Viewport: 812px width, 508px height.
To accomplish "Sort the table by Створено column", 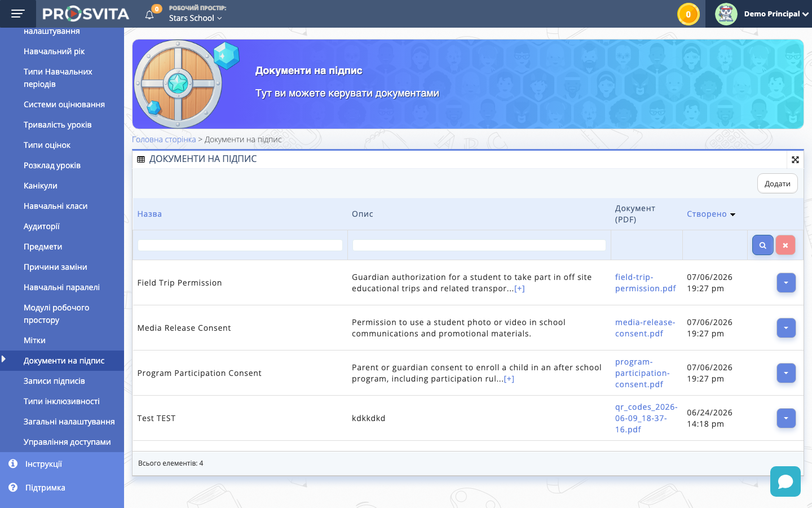I will coord(710,214).
